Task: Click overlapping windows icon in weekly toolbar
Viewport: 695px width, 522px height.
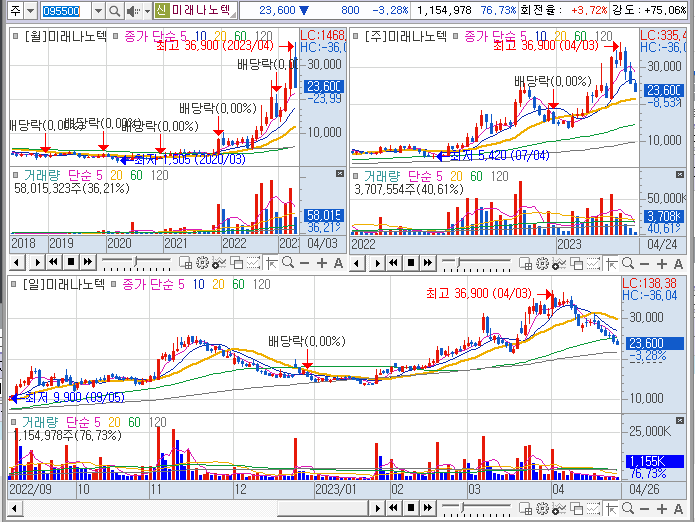Action: point(577,264)
